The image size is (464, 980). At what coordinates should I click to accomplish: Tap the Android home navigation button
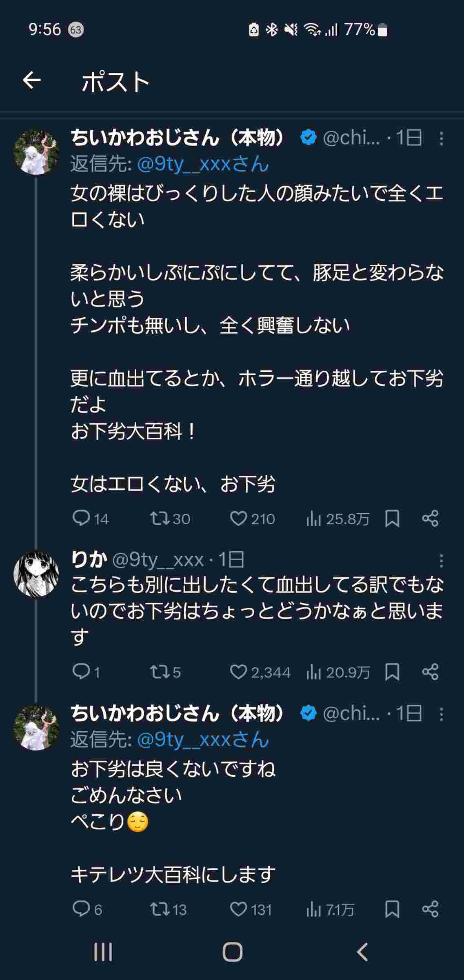click(x=232, y=952)
